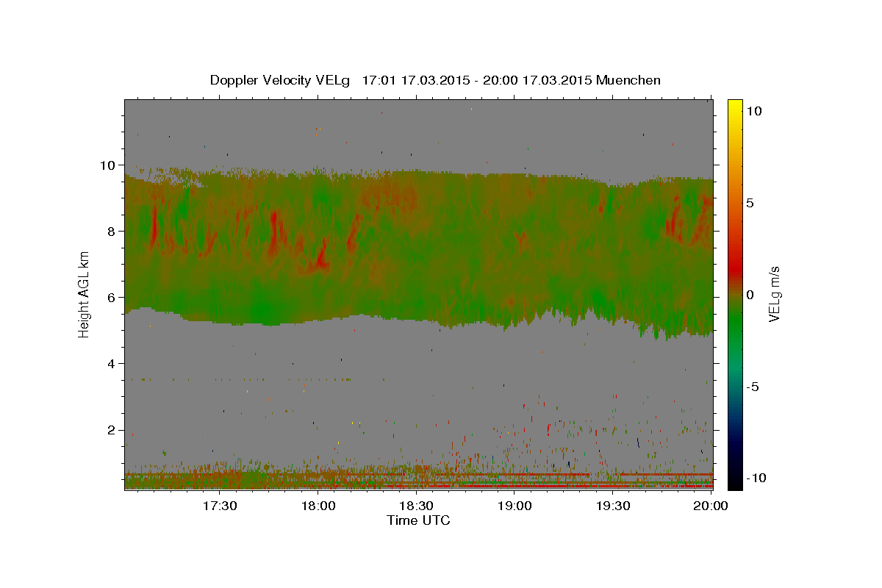Click the colorbar value label 5
The height and width of the screenshot is (588, 882).
point(750,203)
